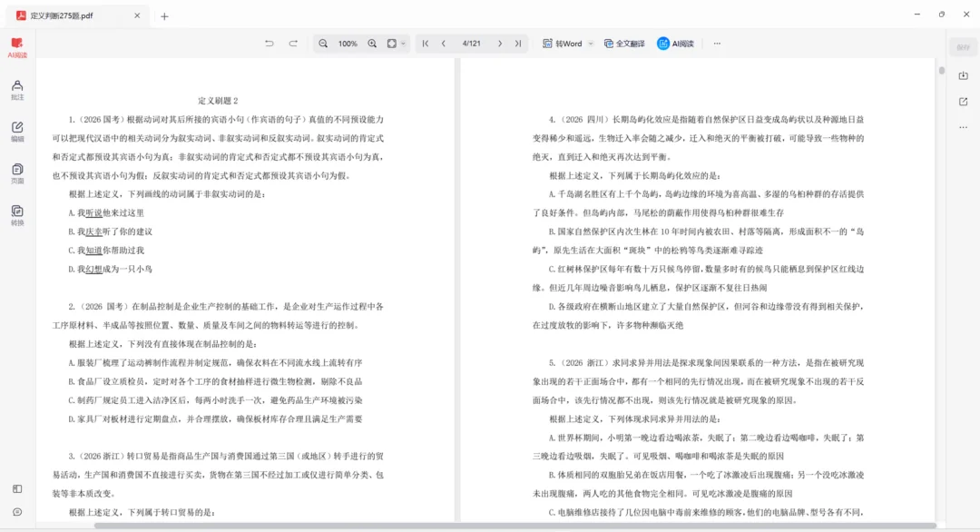The height and width of the screenshot is (532, 980).
Task: Minimize the PDF reader window
Action: (x=916, y=14)
